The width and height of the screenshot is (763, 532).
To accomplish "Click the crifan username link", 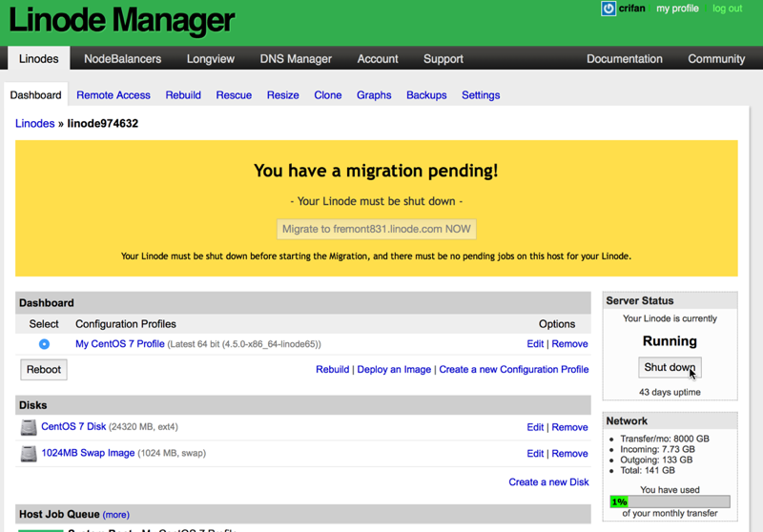I will pyautogui.click(x=631, y=9).
